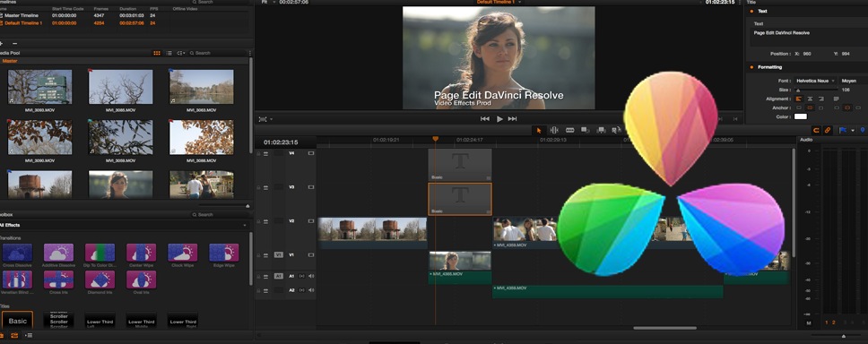Image resolution: width=868 pixels, height=344 pixels.
Task: Adjust the text Size slider
Action: 817,90
